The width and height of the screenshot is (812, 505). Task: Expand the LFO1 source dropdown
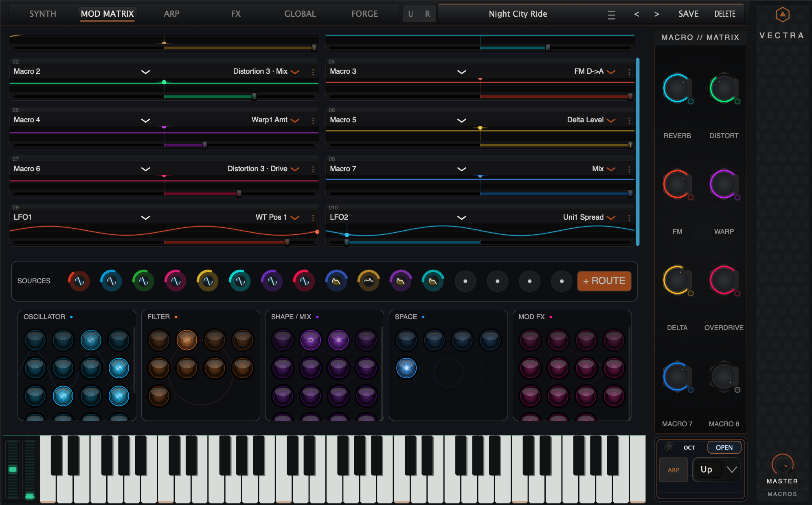pyautogui.click(x=145, y=218)
